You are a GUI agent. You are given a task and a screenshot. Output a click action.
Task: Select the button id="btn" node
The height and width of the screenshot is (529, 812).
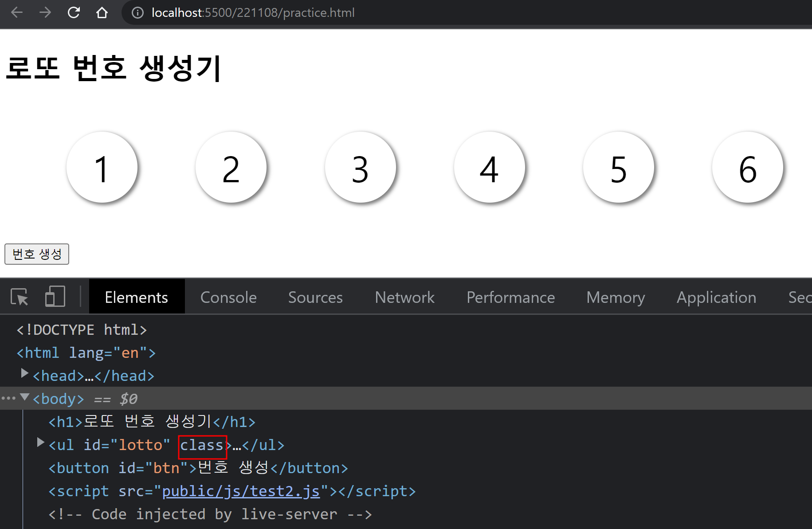click(x=198, y=468)
